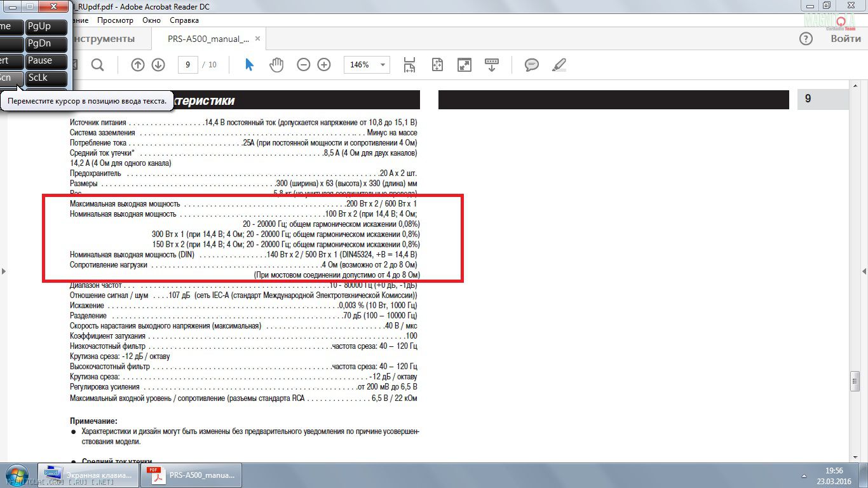
Task: Open PRS-A500_manual Acrobat taskbar item
Action: (x=191, y=475)
